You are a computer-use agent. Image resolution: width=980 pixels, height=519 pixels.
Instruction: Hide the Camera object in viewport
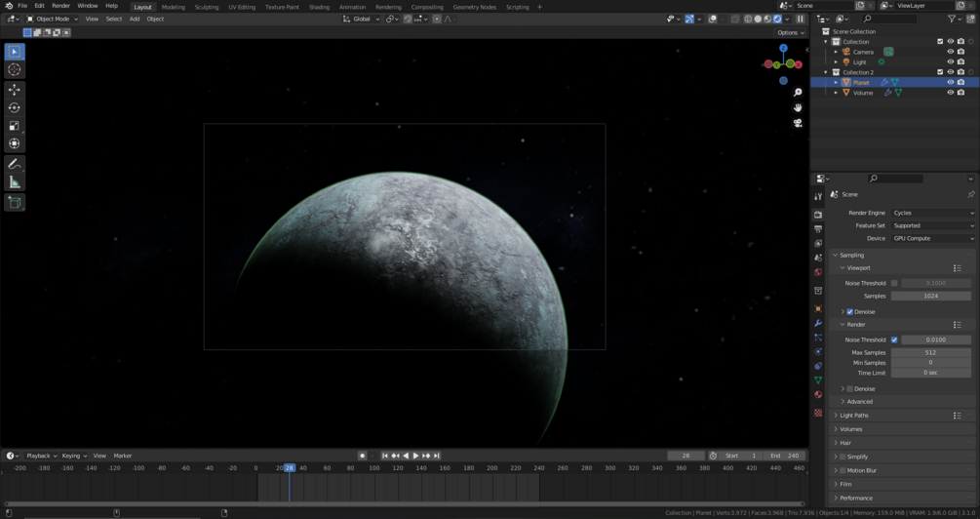tap(950, 52)
